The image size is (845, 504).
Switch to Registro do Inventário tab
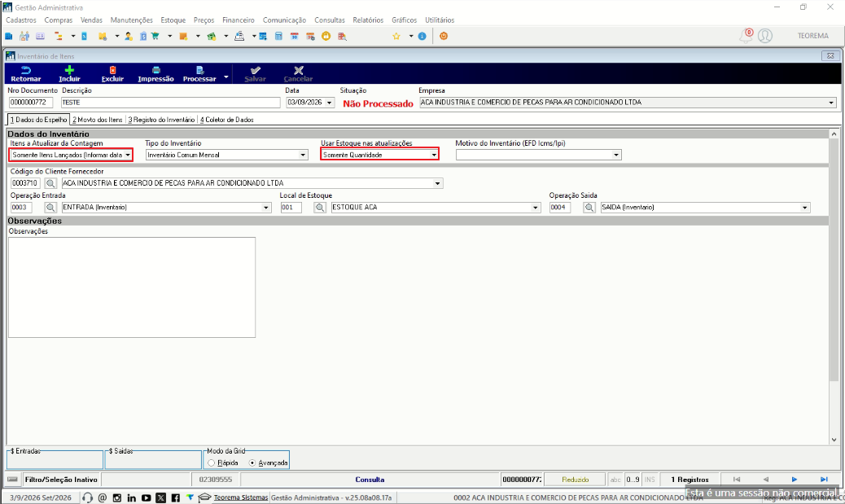coord(162,120)
